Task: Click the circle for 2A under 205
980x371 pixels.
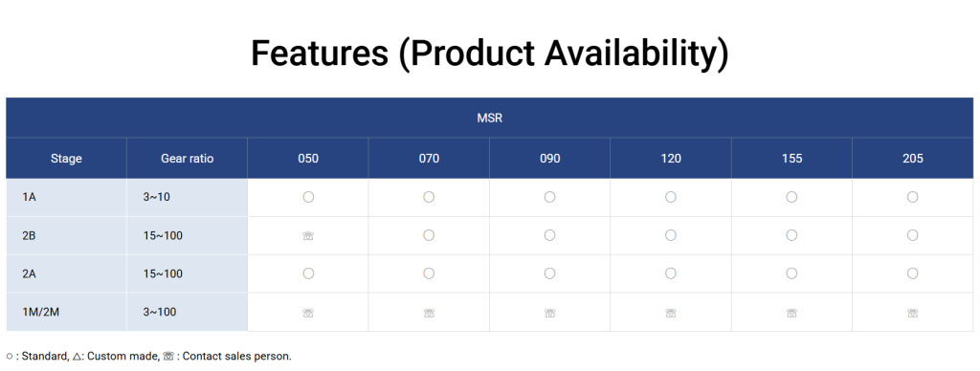Action: tap(912, 273)
